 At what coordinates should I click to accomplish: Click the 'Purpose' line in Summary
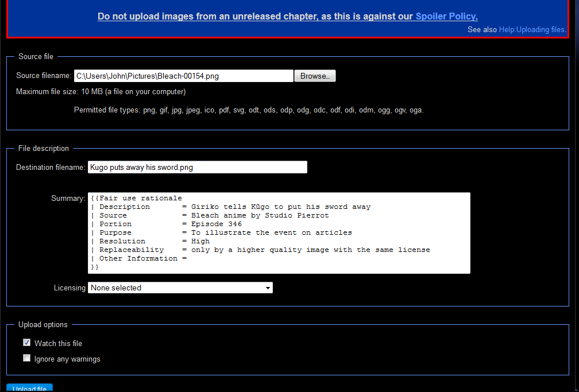(x=221, y=232)
